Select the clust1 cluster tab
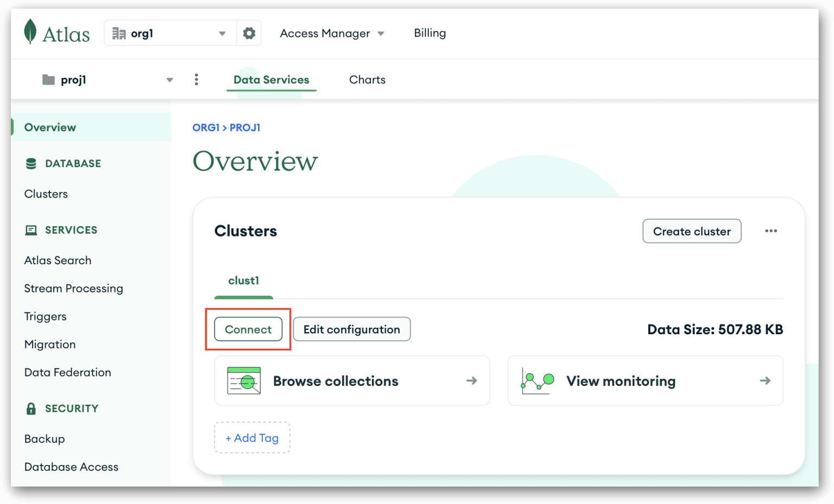This screenshot has width=834, height=504. coord(243,280)
